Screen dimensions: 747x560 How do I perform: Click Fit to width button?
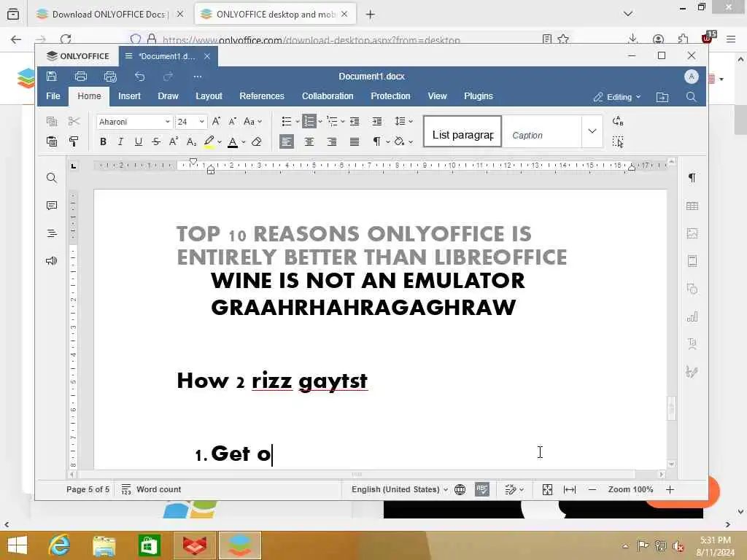click(570, 489)
